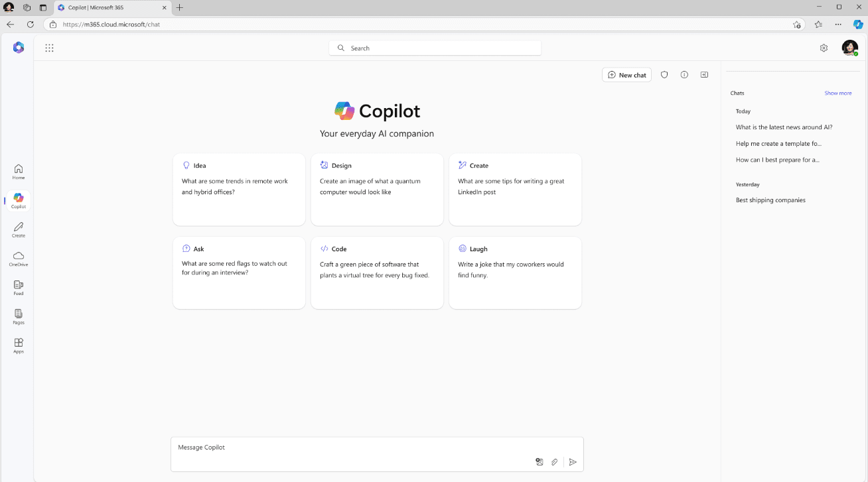Refresh the browser page

30,24
